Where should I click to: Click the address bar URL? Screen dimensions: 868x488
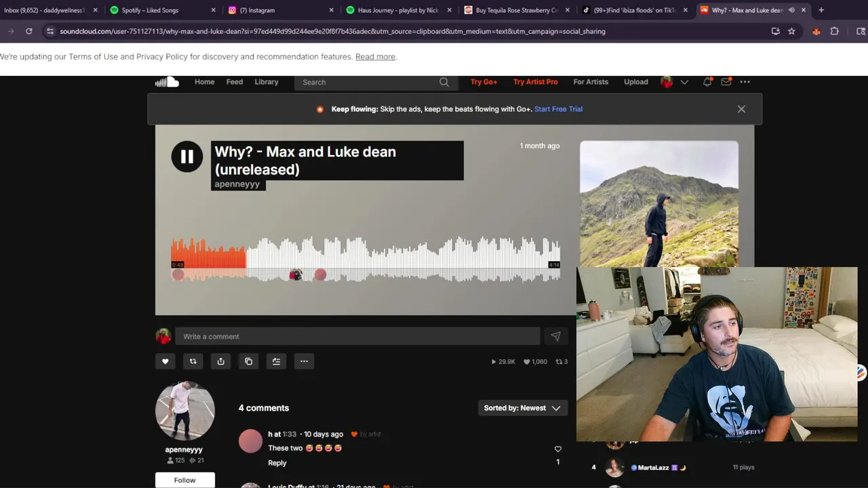(x=332, y=31)
